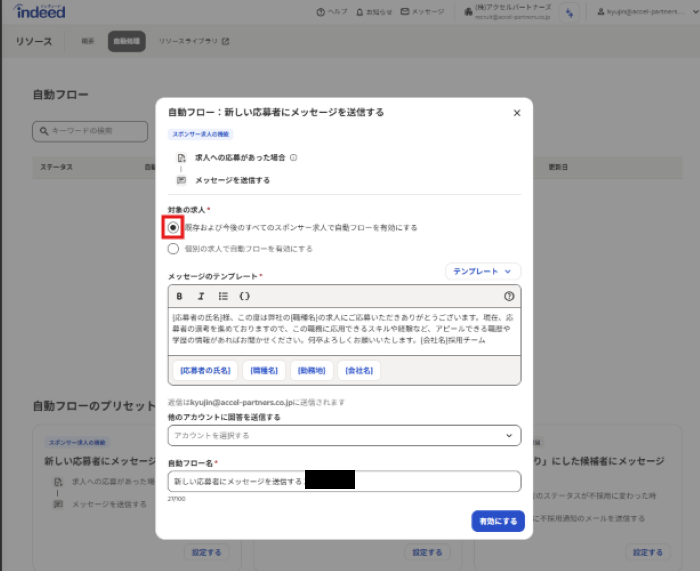This screenshot has height=571, width=700.
Task: Select 個別の求人で自動フローを有効にする radio option
Action: point(174,248)
